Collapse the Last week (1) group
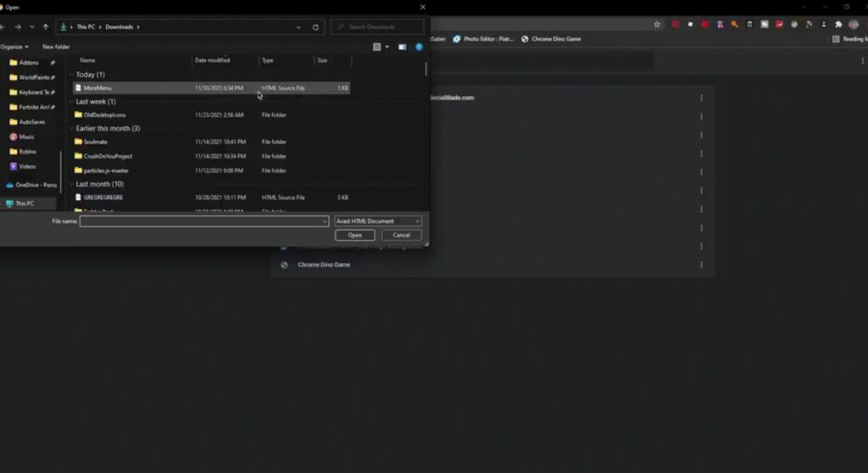The image size is (868, 473). [71, 102]
